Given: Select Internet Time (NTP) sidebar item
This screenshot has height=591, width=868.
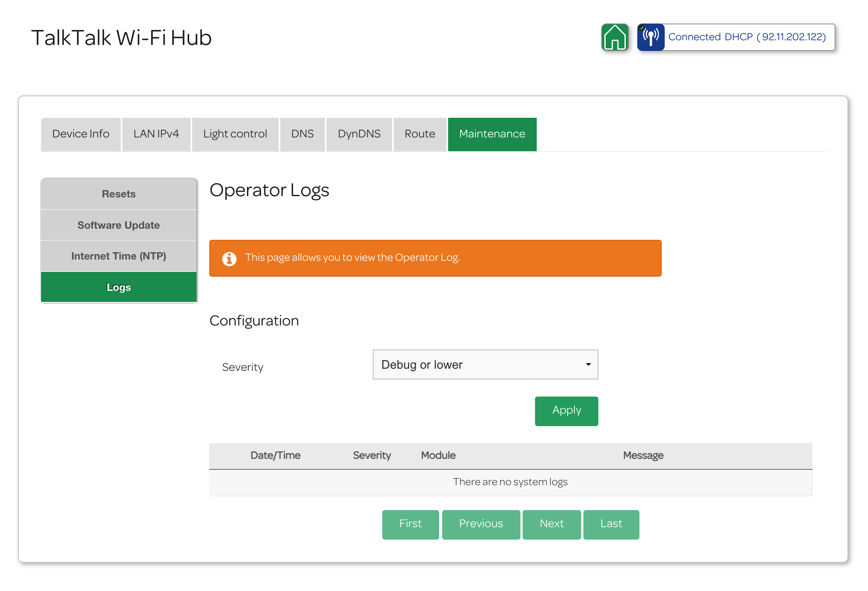Looking at the screenshot, I should pos(119,256).
